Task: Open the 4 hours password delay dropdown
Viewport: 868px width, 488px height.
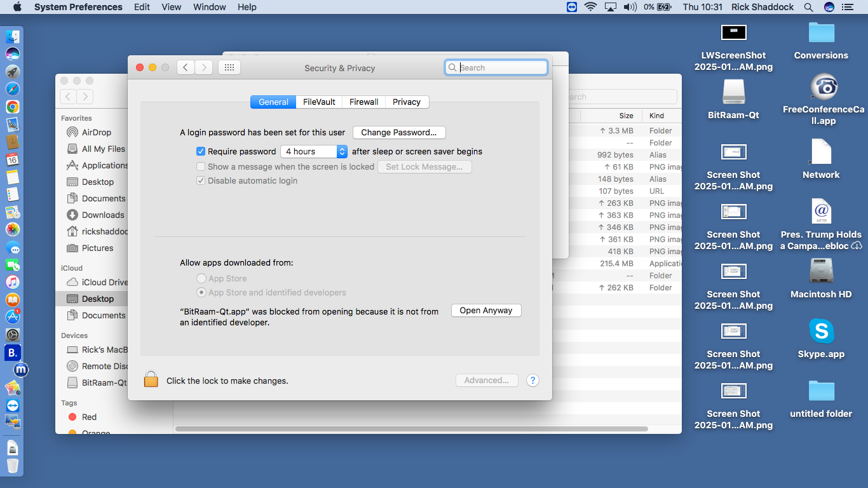Action: click(314, 151)
